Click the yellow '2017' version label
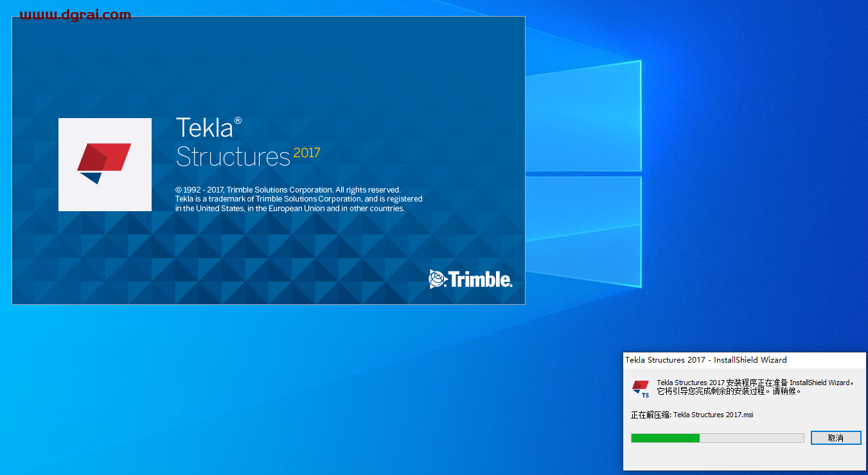 click(307, 153)
